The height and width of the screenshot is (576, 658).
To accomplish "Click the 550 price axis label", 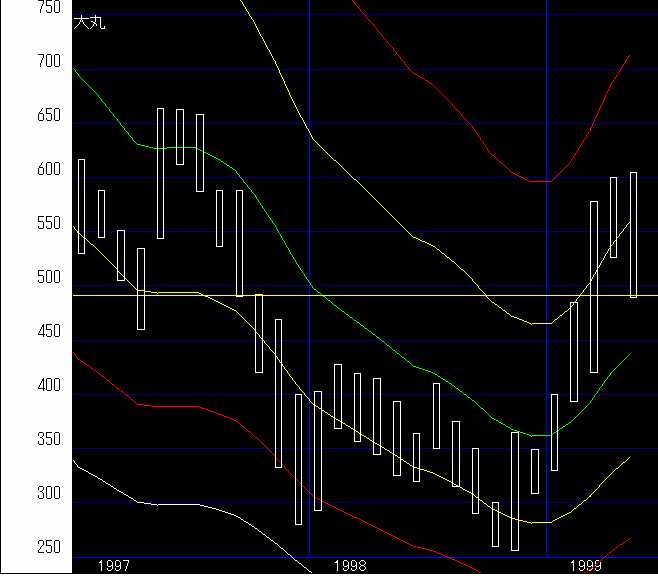I will point(48,224).
